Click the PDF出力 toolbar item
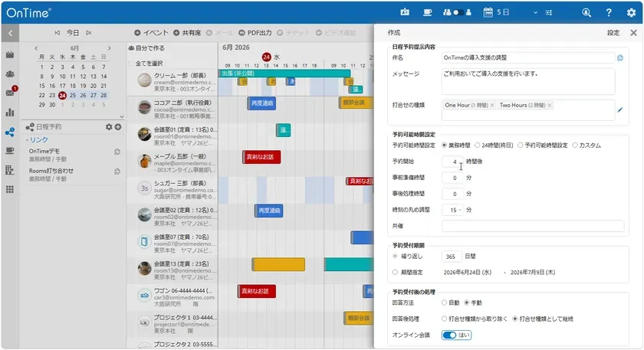The width and height of the screenshot is (644, 350). click(x=255, y=33)
